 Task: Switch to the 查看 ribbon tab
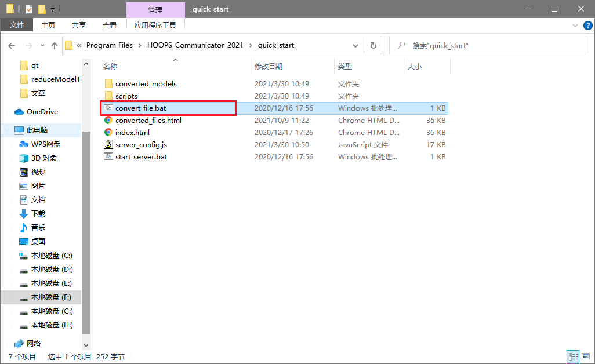(x=109, y=25)
